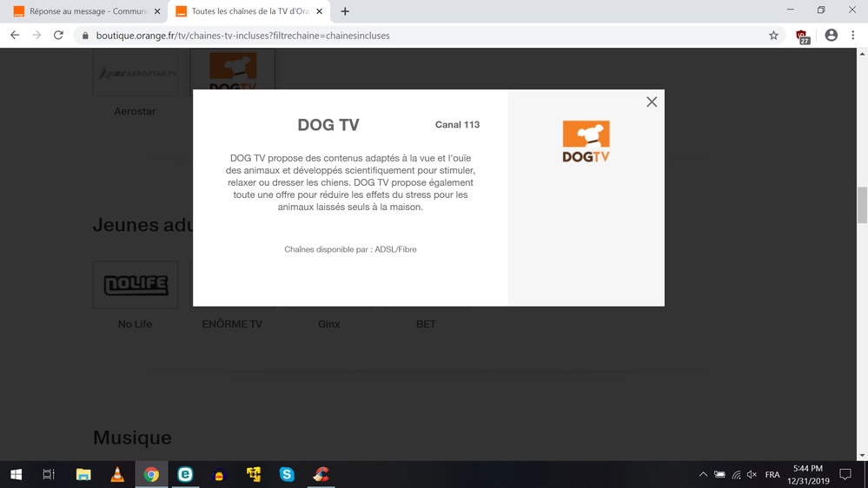
Task: Go forward in browser history
Action: coord(36,36)
